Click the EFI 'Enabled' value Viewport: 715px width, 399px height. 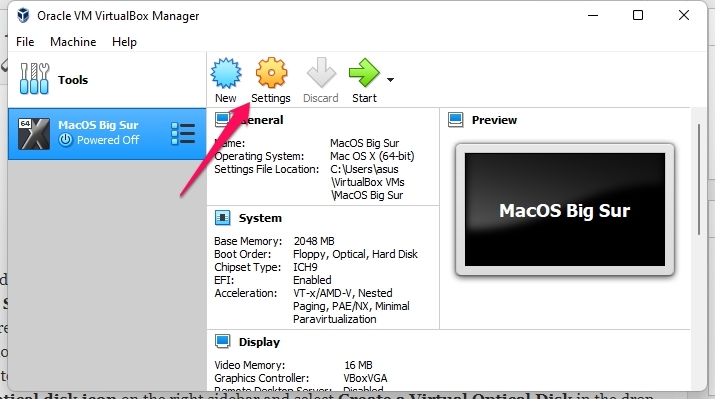[x=312, y=280]
